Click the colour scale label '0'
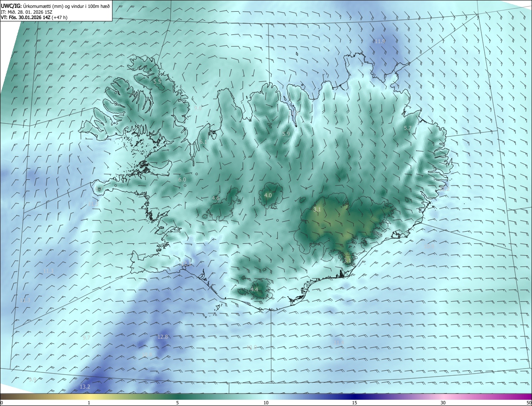Screen dimensions: 532x406 pyautogui.click(x=2, y=403)
